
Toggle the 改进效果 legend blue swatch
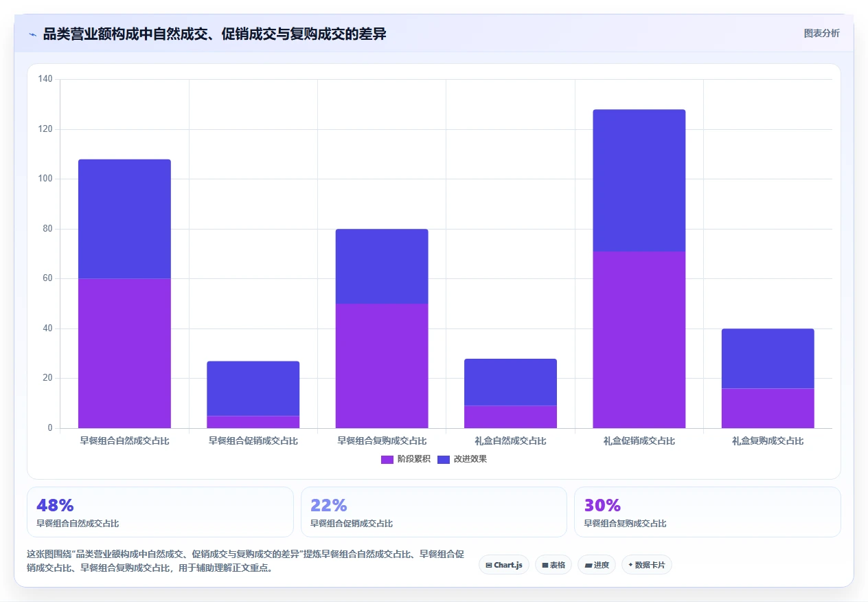[444, 459]
